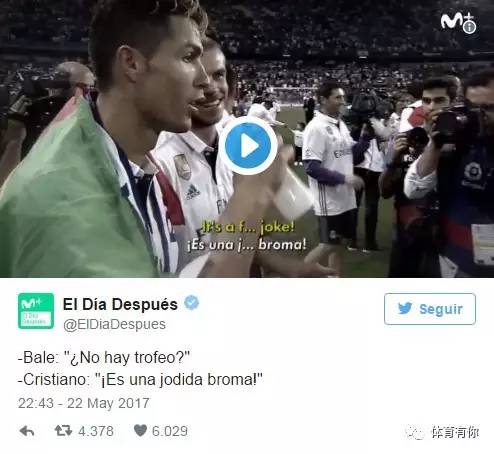494x454 pixels.
Task: Open the El Día Después account name
Action: 120,304
